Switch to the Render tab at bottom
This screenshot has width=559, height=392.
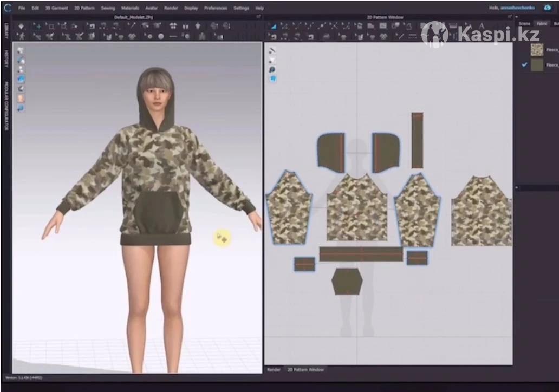(x=274, y=370)
